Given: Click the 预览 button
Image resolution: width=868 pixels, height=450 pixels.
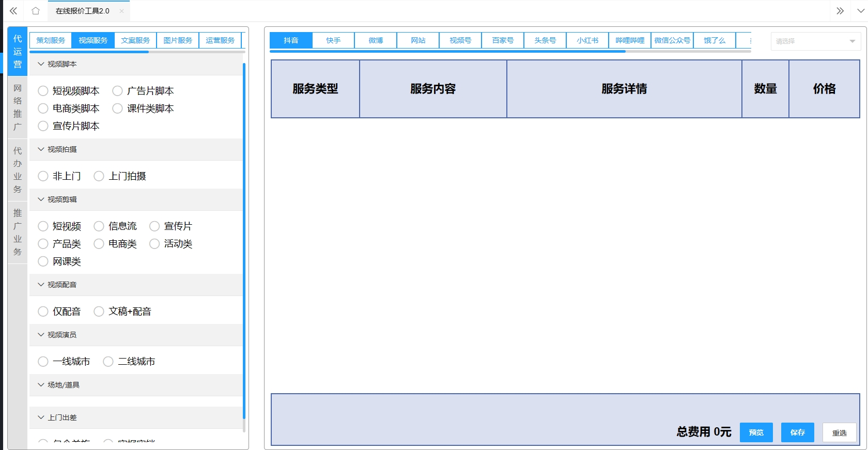Looking at the screenshot, I should point(756,432).
